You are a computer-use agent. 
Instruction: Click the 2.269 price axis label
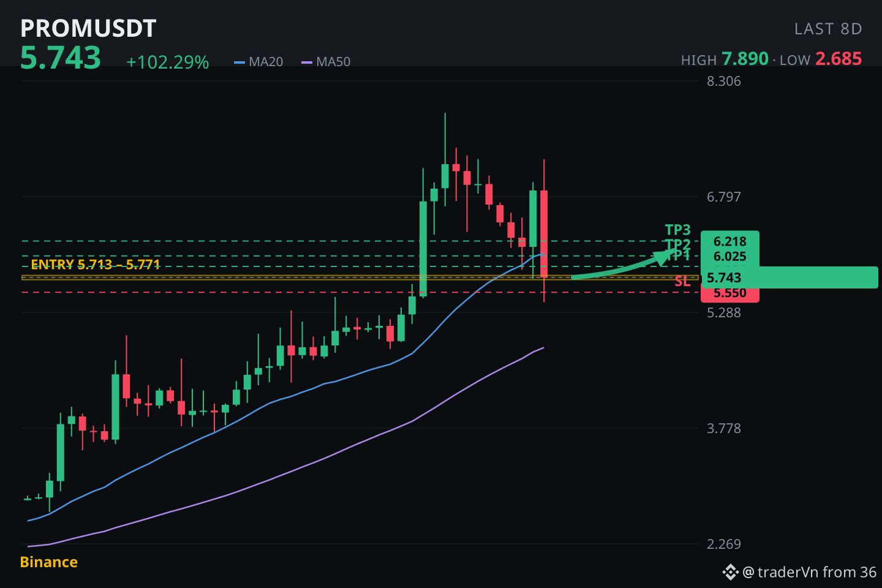(x=724, y=544)
